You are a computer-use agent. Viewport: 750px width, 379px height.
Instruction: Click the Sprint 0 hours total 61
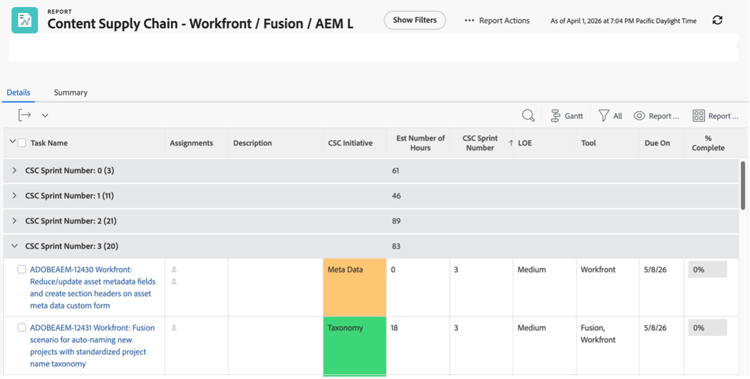click(x=396, y=170)
